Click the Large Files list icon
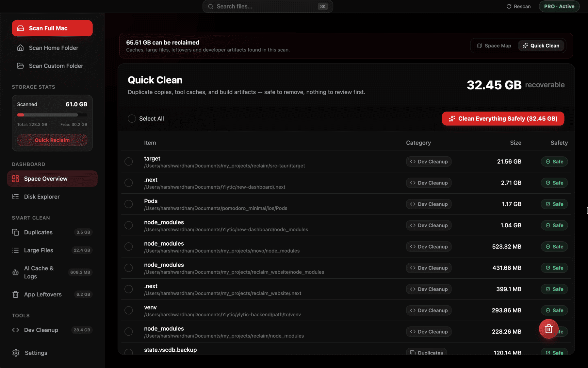Viewport: 588px width, 368px height. tap(15, 250)
